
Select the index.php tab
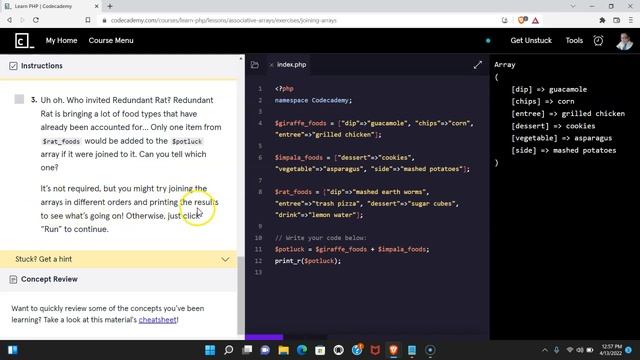(x=291, y=64)
